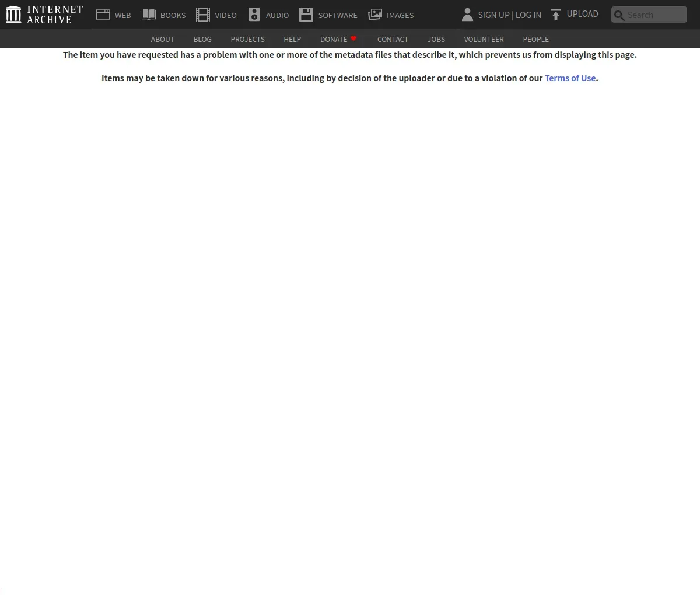The width and height of the screenshot is (700, 595).
Task: Open the Images section icon
Action: point(375,15)
